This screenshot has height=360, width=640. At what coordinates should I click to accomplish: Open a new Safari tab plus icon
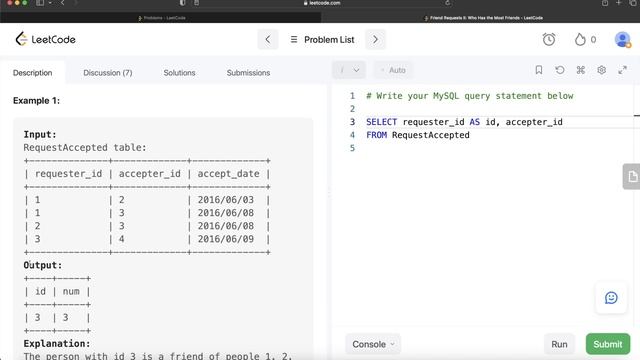[619, 3]
